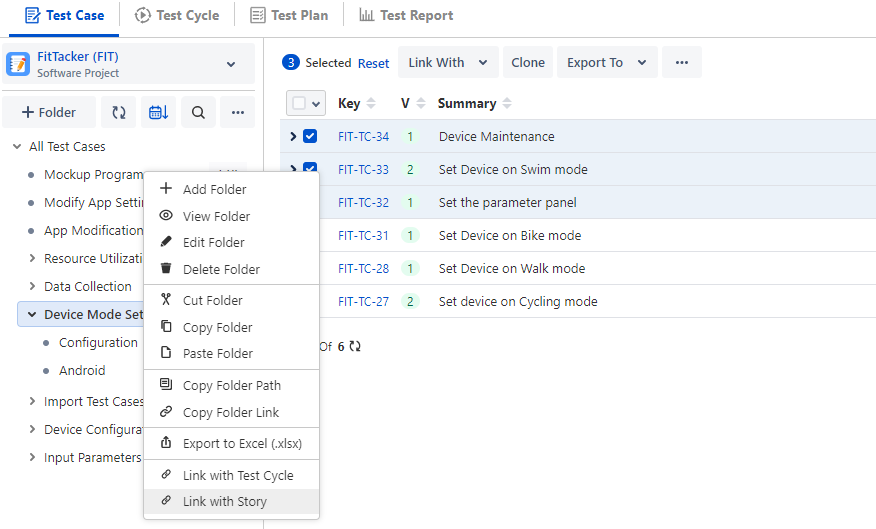Expand the Data Collection folder
Image resolution: width=876 pixels, height=529 pixels.
[x=32, y=286]
